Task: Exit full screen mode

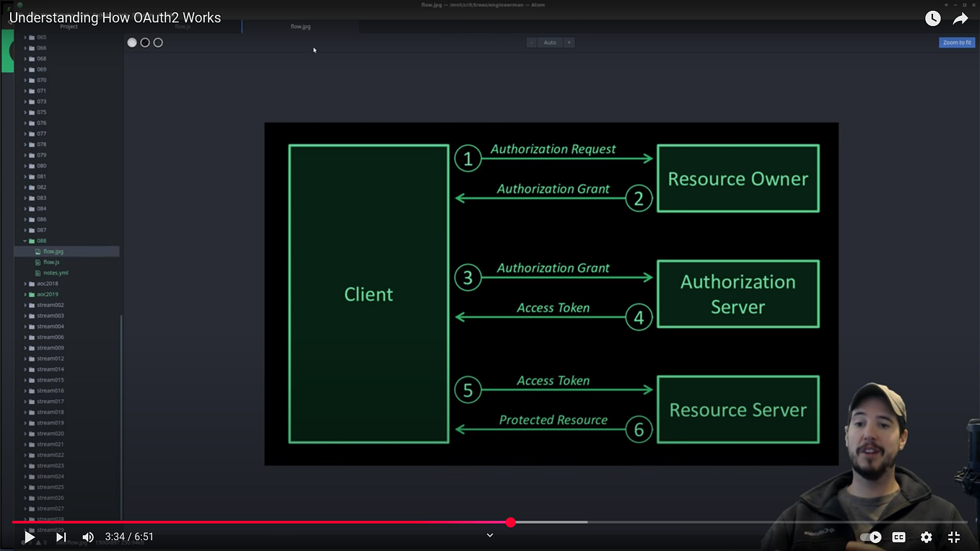Action: pos(954,537)
